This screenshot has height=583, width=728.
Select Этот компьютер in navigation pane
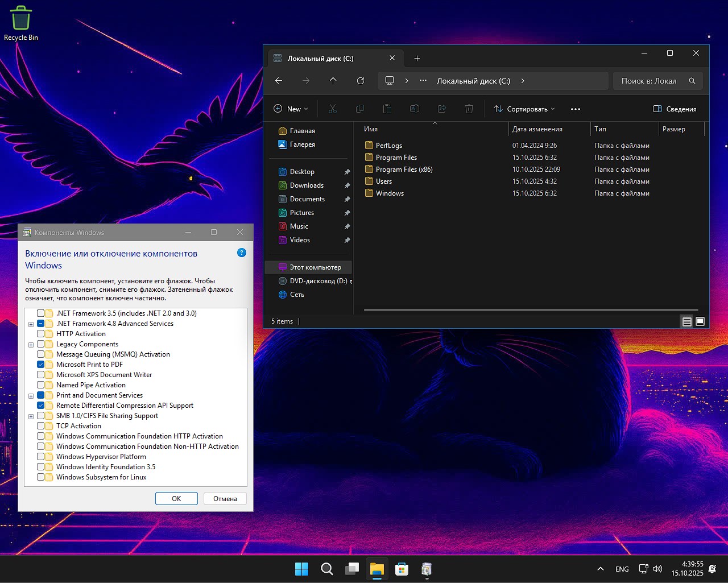point(315,267)
